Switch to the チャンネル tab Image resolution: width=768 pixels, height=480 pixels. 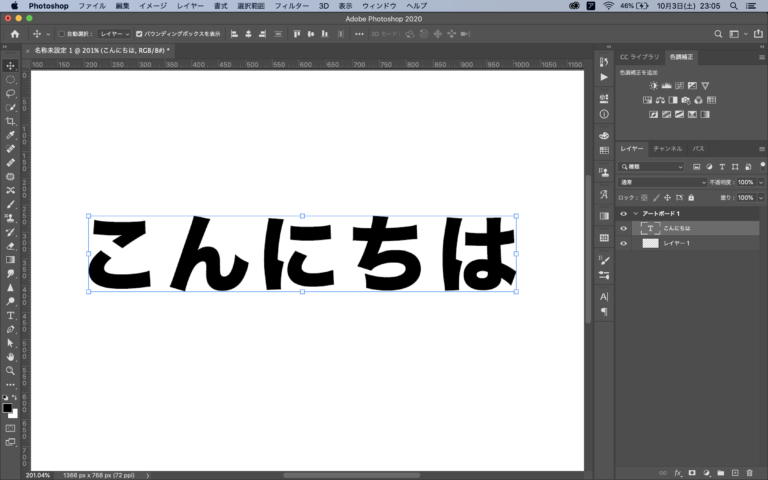click(667, 149)
